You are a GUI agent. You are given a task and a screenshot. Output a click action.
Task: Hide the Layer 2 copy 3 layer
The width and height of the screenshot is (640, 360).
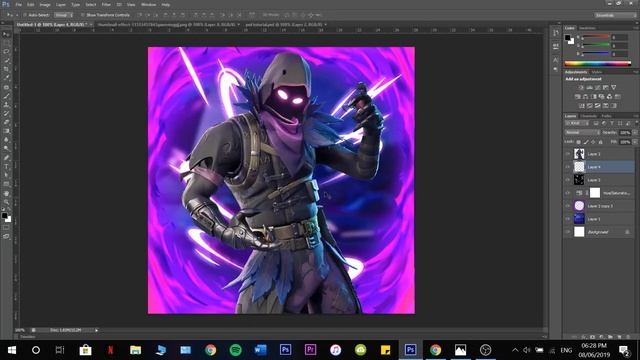[x=567, y=206]
